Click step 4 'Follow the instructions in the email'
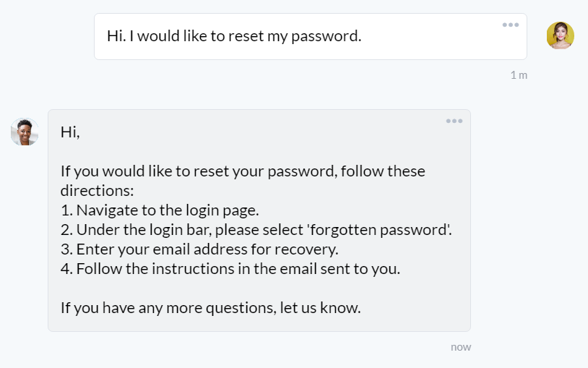588x368 pixels. pyautogui.click(x=230, y=269)
